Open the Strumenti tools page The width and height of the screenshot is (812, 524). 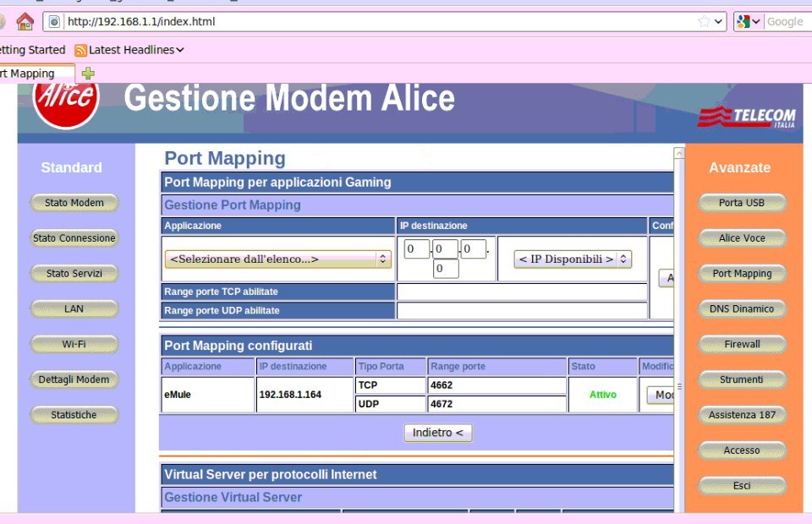pyautogui.click(x=742, y=379)
